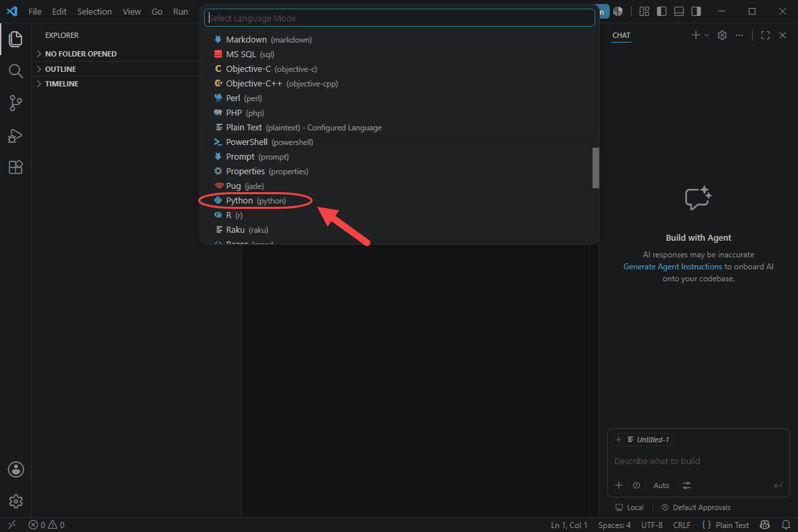Open notifications bell in status bar
Image resolution: width=798 pixels, height=532 pixels.
[x=785, y=525]
